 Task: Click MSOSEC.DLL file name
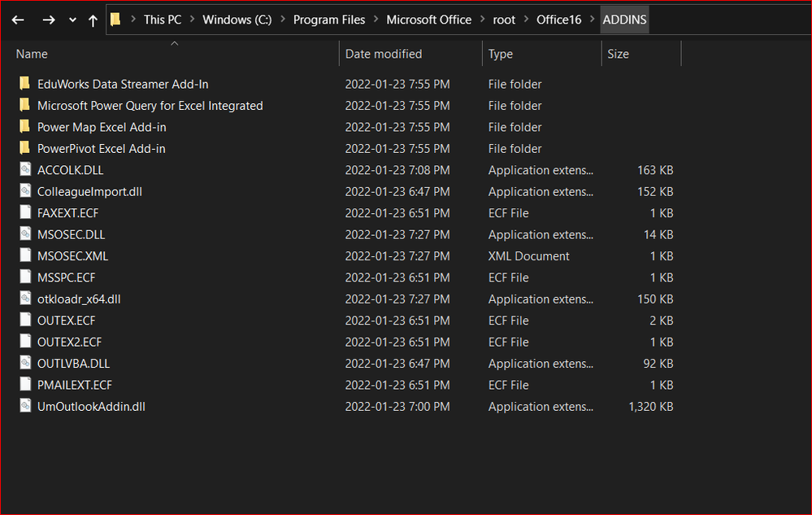pos(71,234)
